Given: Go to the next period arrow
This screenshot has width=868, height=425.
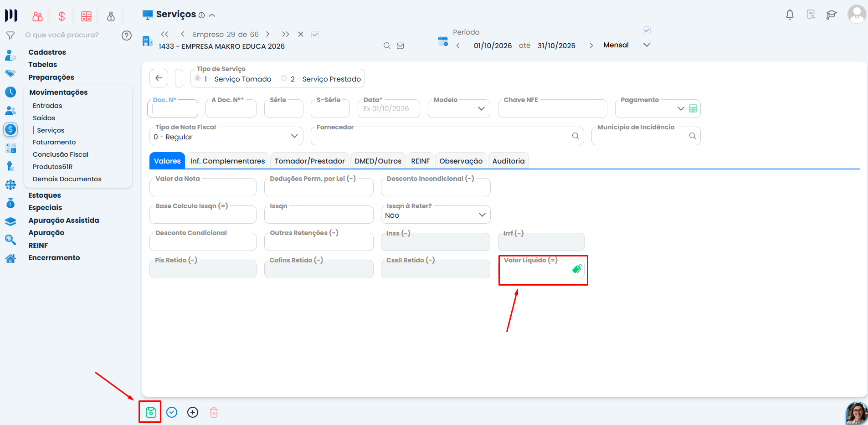Looking at the screenshot, I should pos(591,46).
